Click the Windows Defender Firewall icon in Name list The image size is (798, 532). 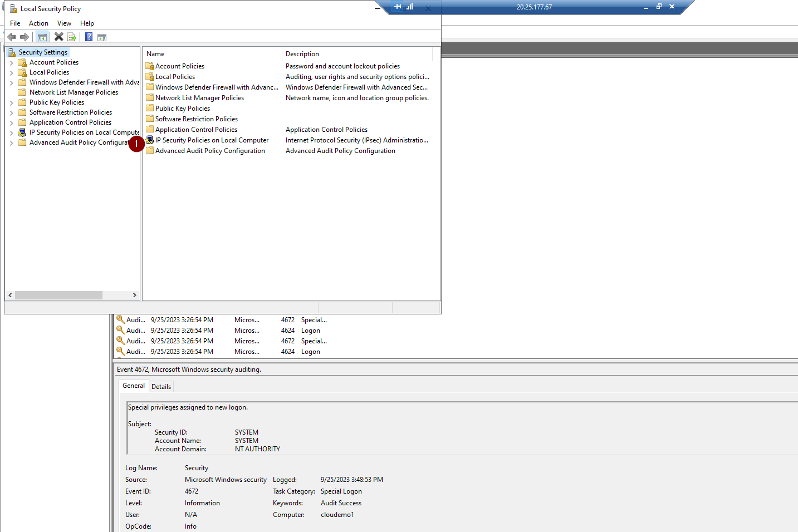click(150, 87)
